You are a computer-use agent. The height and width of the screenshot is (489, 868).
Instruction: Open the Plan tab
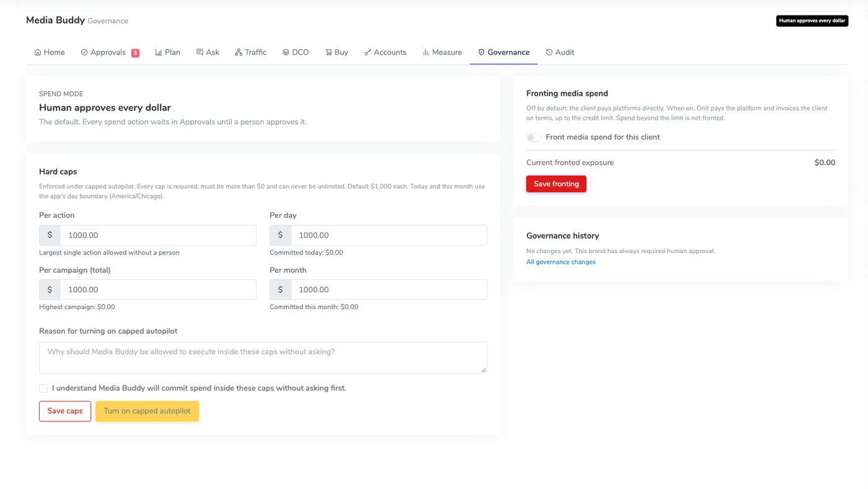[x=167, y=52]
